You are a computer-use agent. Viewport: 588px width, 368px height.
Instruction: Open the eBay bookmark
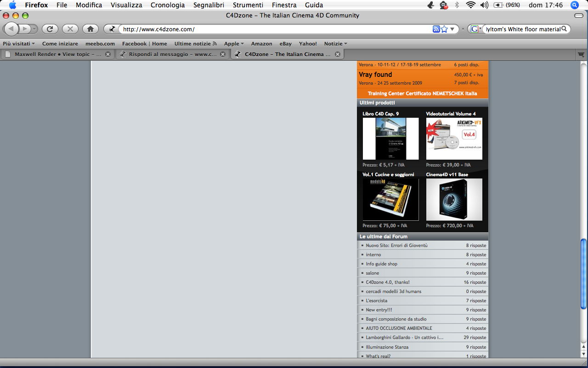click(x=286, y=44)
